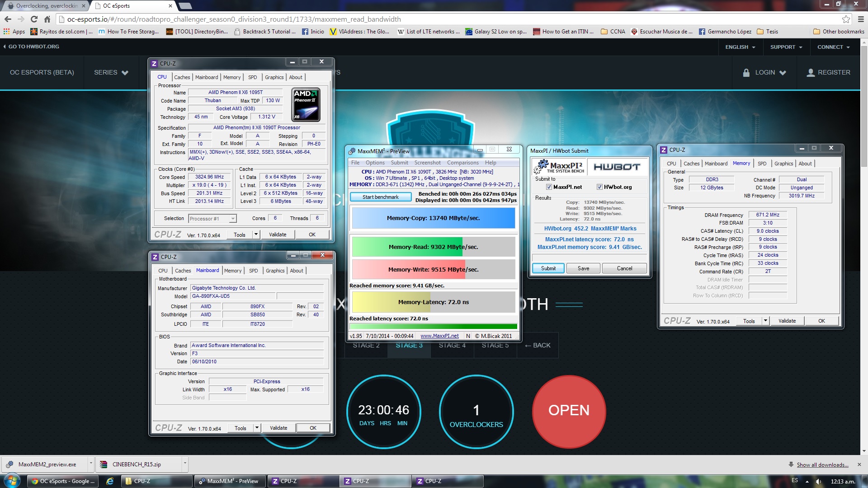Click the HWBOT logo
Image resolution: width=868 pixels, height=488 pixels.
(617, 167)
